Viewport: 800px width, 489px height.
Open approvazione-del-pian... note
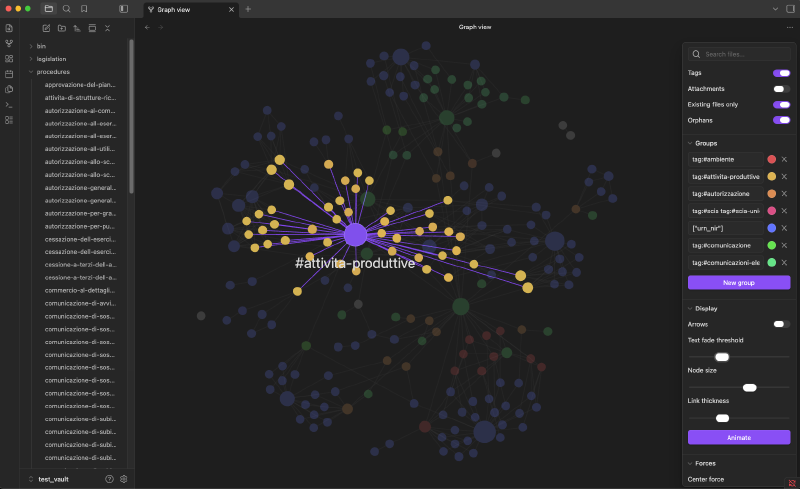(x=80, y=85)
